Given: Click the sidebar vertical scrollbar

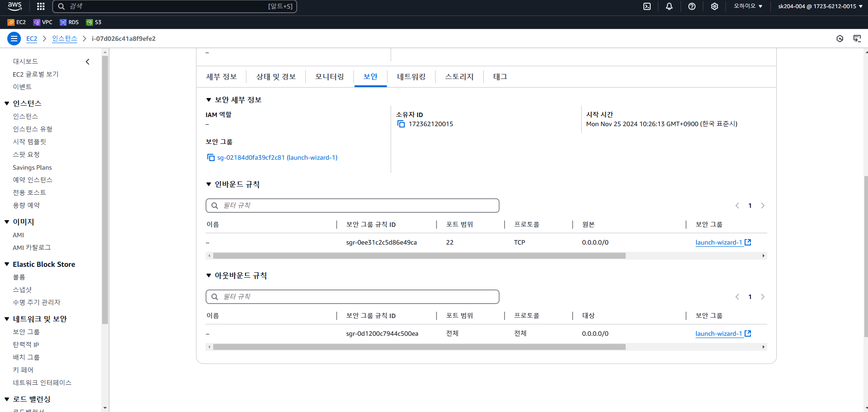Looking at the screenshot, I should point(105,190).
